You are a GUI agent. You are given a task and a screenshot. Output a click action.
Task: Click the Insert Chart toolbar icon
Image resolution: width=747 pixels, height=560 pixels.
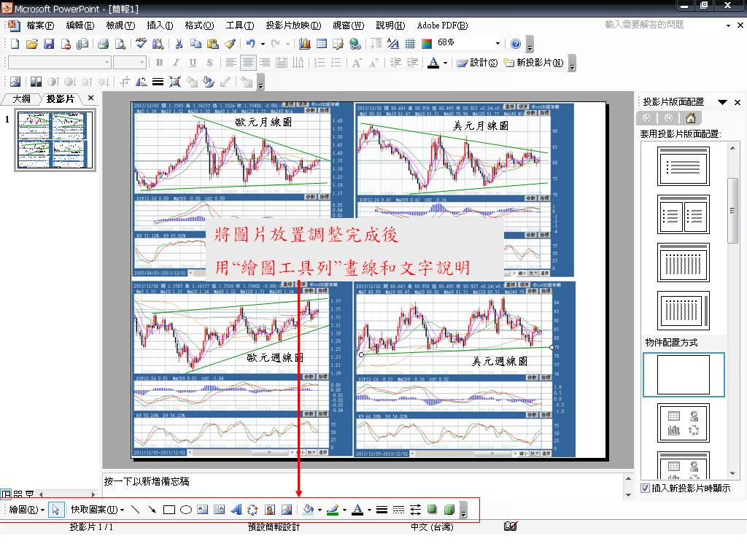click(305, 44)
